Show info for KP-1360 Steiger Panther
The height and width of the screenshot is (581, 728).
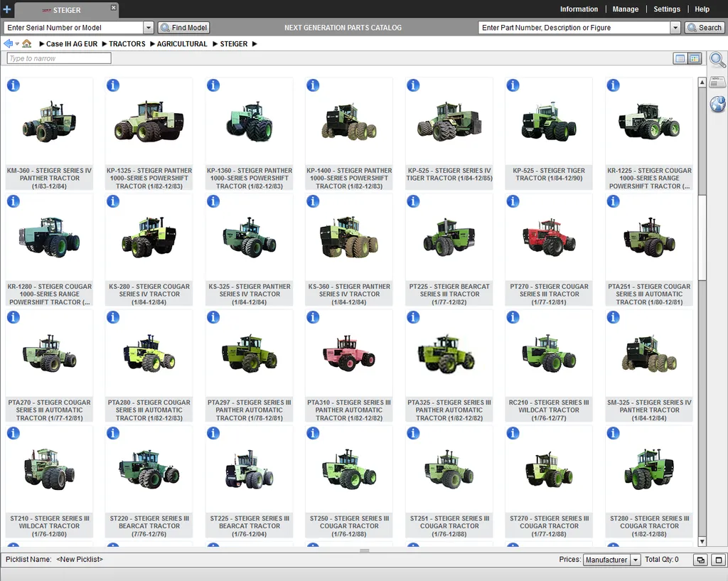[213, 85]
